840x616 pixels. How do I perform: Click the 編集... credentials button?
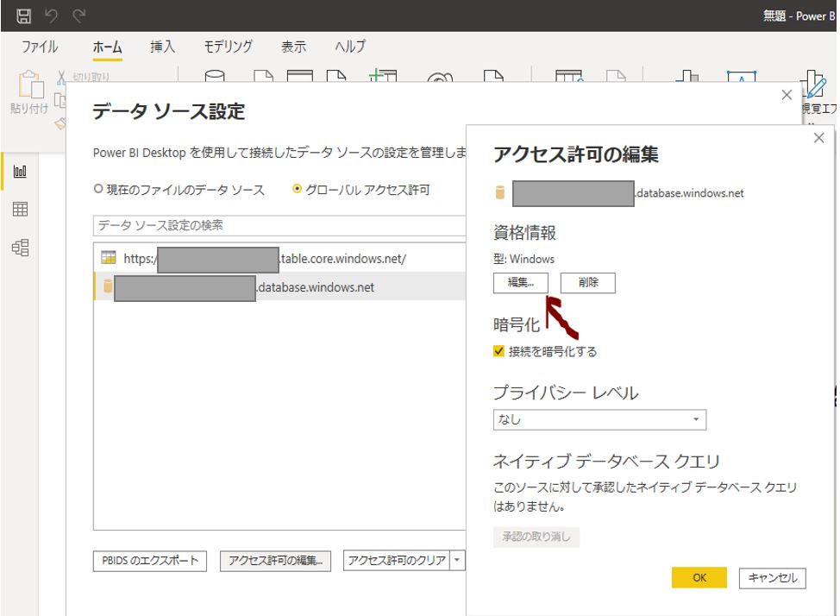tap(520, 283)
